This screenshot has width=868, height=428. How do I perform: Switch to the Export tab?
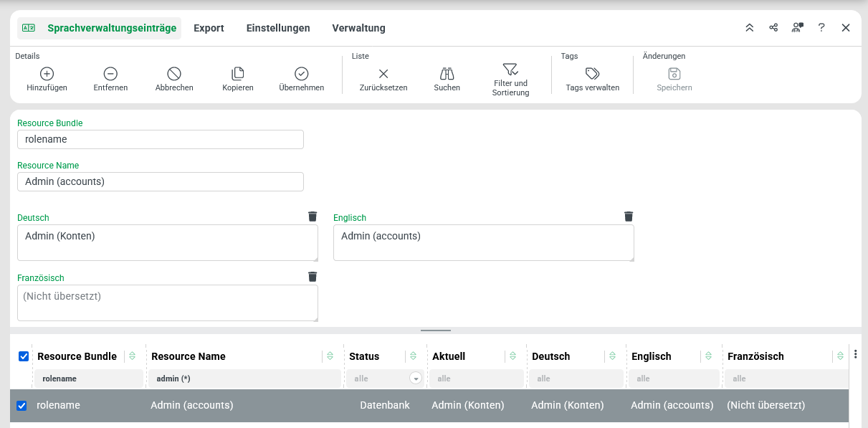[209, 28]
